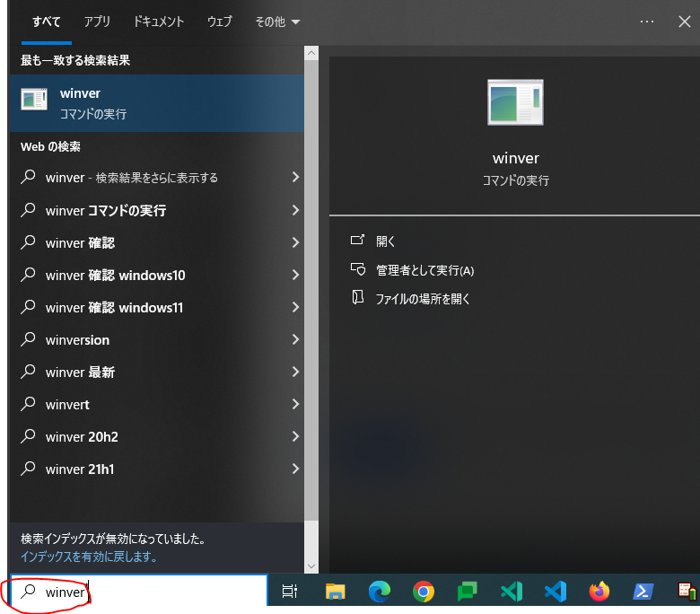Switch to the ウェブ tab
Screen dimensions: 700x614
tap(220, 22)
